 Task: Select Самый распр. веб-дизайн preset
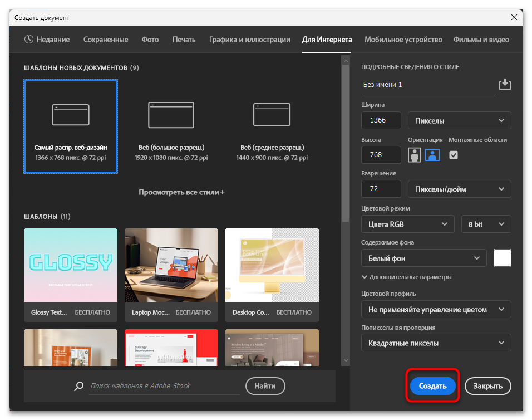71,126
